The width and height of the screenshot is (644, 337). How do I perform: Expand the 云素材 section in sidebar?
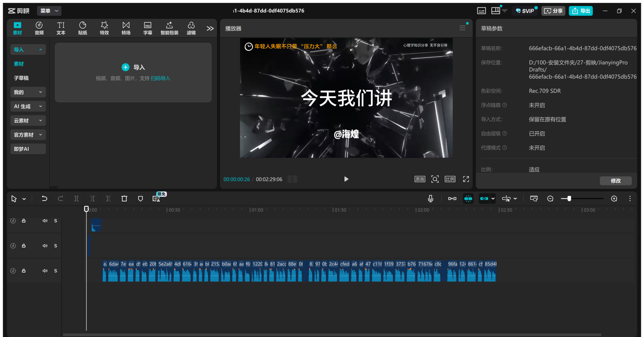point(28,120)
